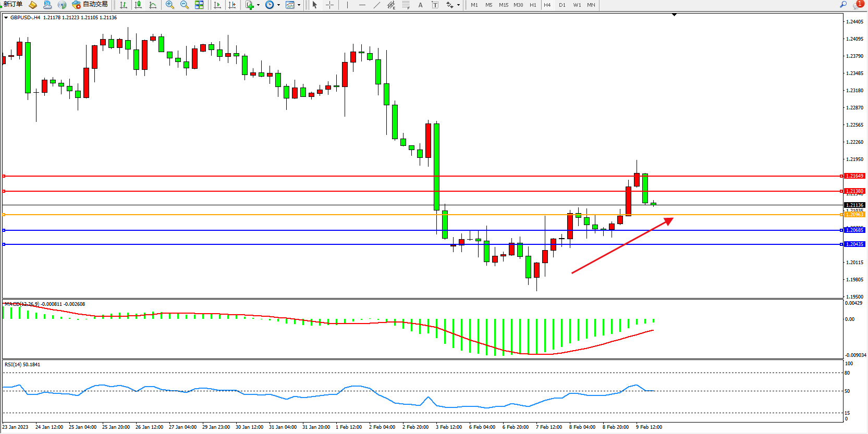Click the zoom in magnifier icon
The image size is (868, 434).
pyautogui.click(x=169, y=5)
